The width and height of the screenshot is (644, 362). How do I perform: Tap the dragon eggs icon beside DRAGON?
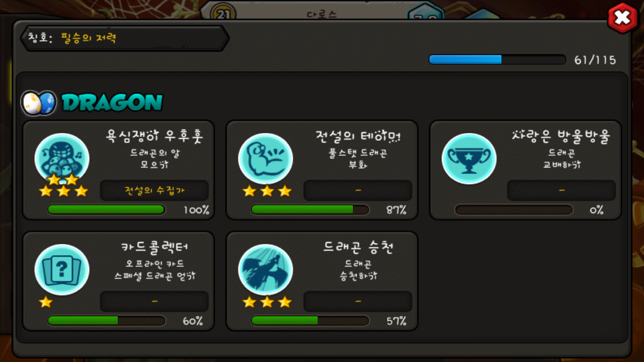pyautogui.click(x=39, y=103)
